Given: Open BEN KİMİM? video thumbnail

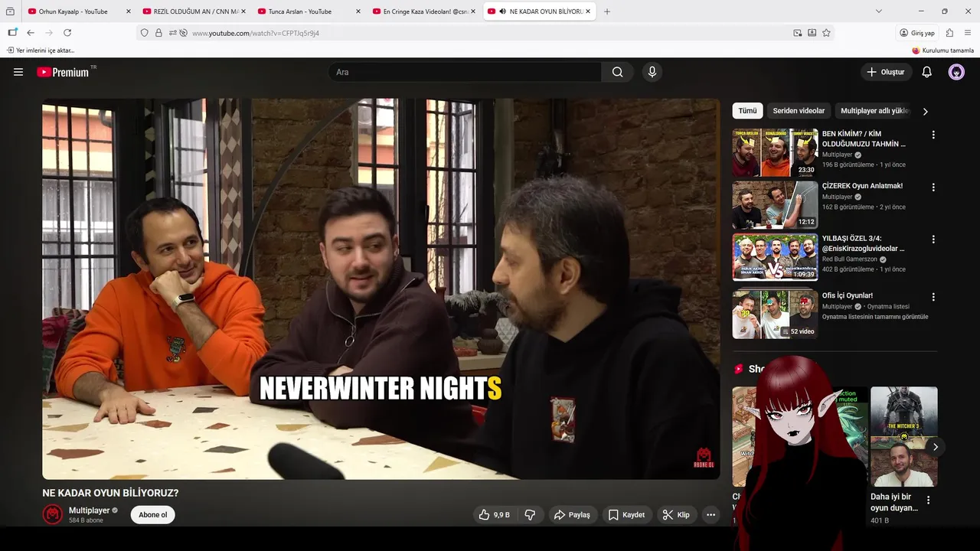Looking at the screenshot, I should click(775, 153).
